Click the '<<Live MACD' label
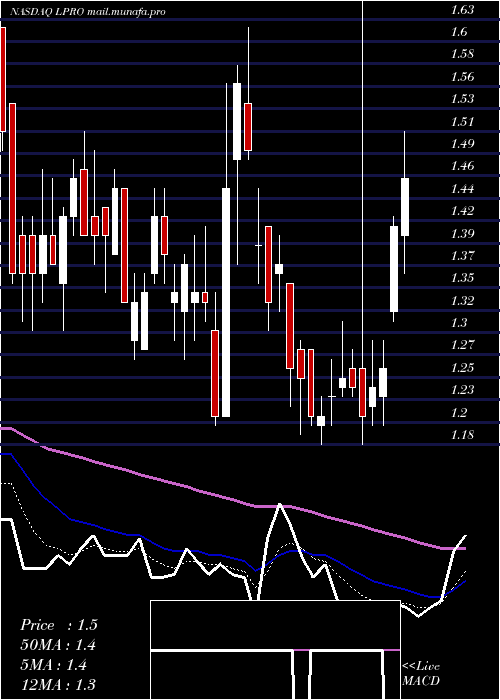This screenshot has height=700, width=500. pyautogui.click(x=421, y=674)
